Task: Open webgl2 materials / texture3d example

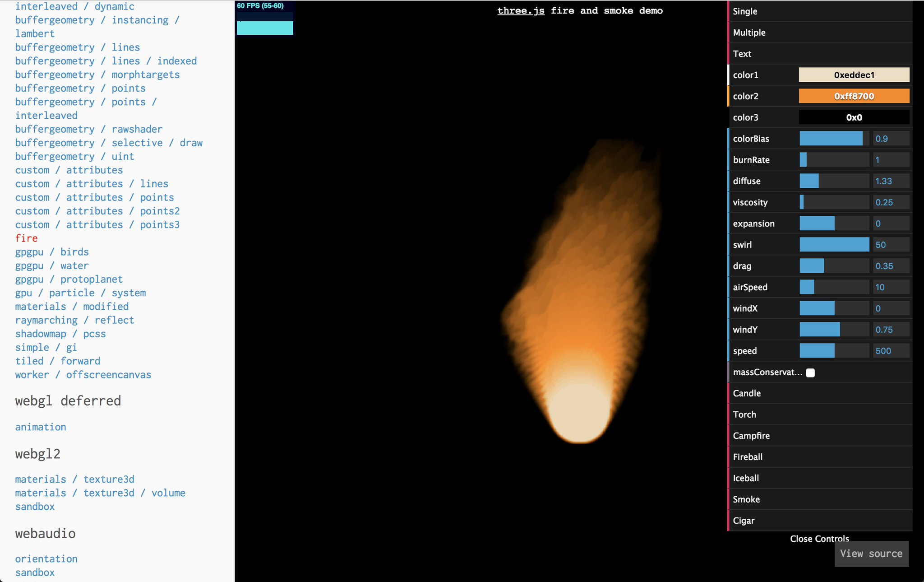Action: point(74,479)
